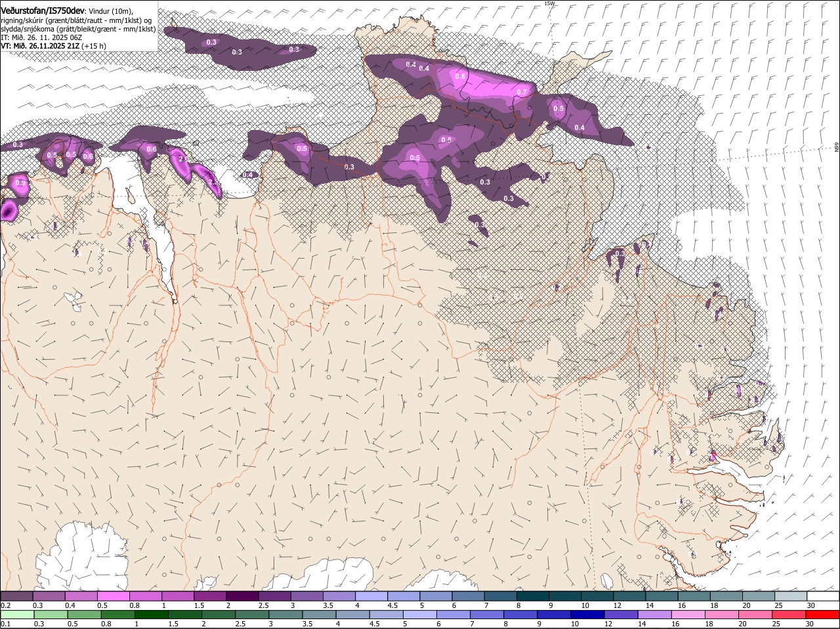The height and width of the screenshot is (629, 840).
Task: Click the 0.5 swatch in the lower rain legend
Action: tap(84, 615)
